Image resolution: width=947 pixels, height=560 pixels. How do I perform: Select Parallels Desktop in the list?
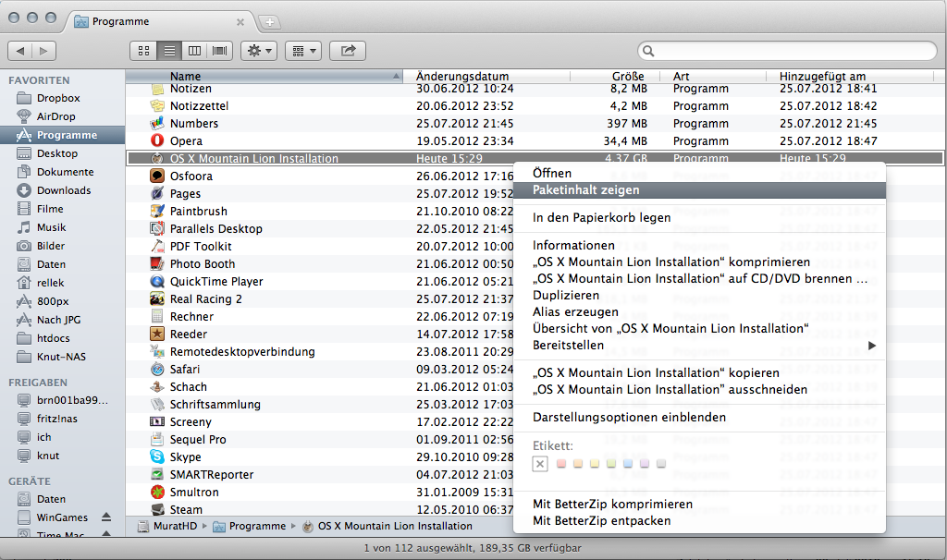(215, 228)
